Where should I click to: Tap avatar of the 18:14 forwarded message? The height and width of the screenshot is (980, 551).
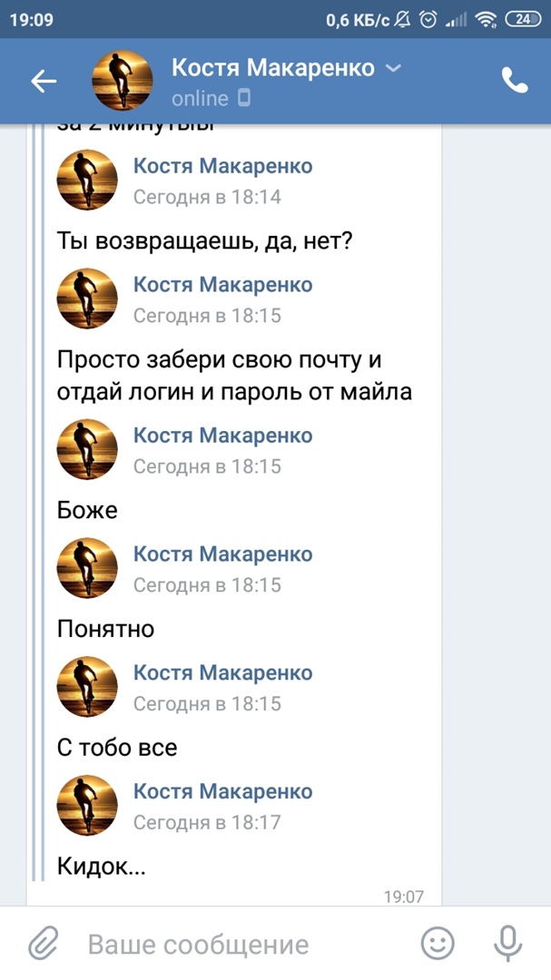(87, 181)
